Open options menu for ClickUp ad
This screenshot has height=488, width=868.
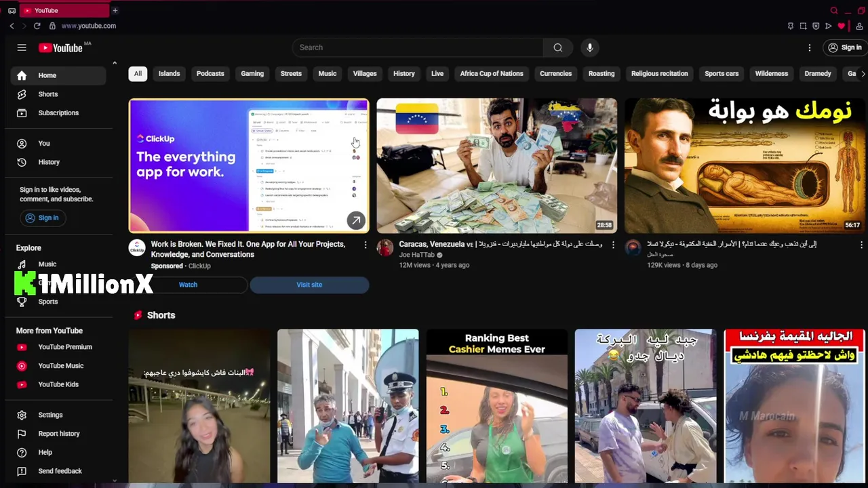click(366, 245)
